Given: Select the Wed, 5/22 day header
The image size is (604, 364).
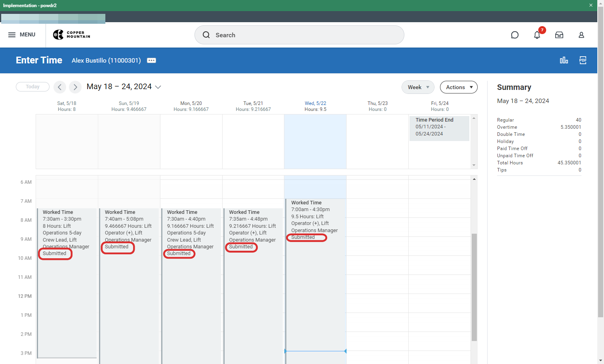Looking at the screenshot, I should point(315,103).
